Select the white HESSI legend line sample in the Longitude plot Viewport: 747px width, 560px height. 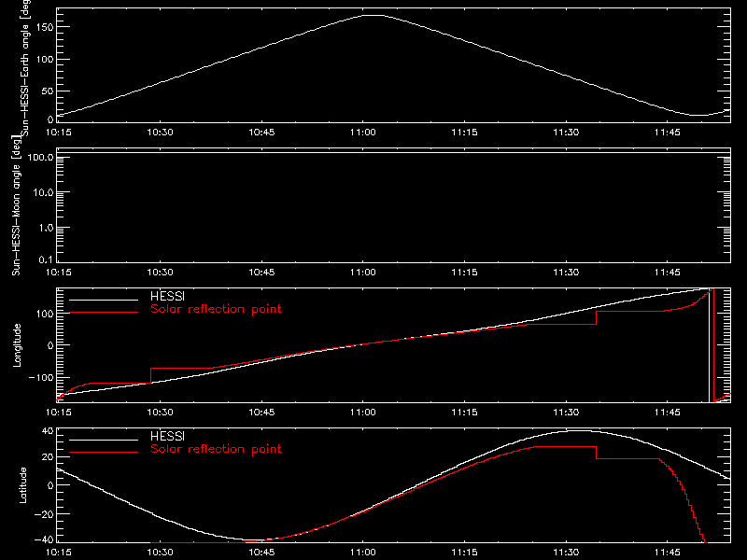[x=104, y=300]
